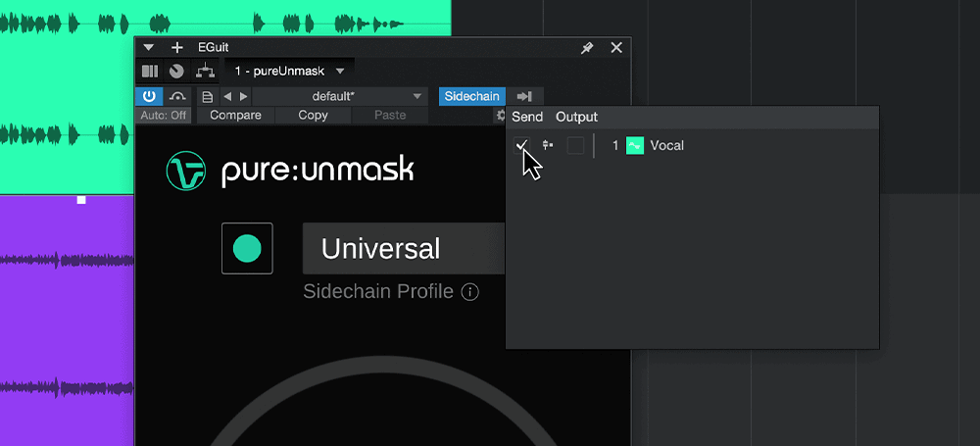Click the Compare button
Image resolution: width=980 pixels, height=446 pixels.
(x=235, y=115)
